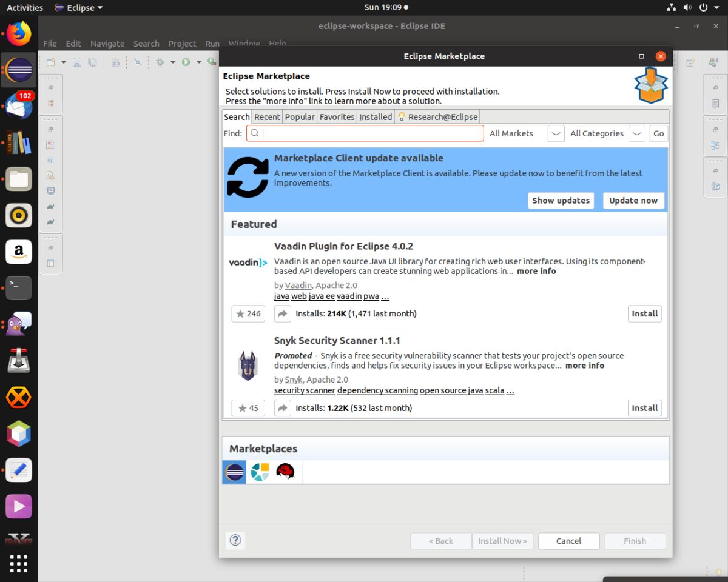The image size is (728, 582).
Task: Open dropdown arrow next to New icon
Action: pyautogui.click(x=63, y=62)
